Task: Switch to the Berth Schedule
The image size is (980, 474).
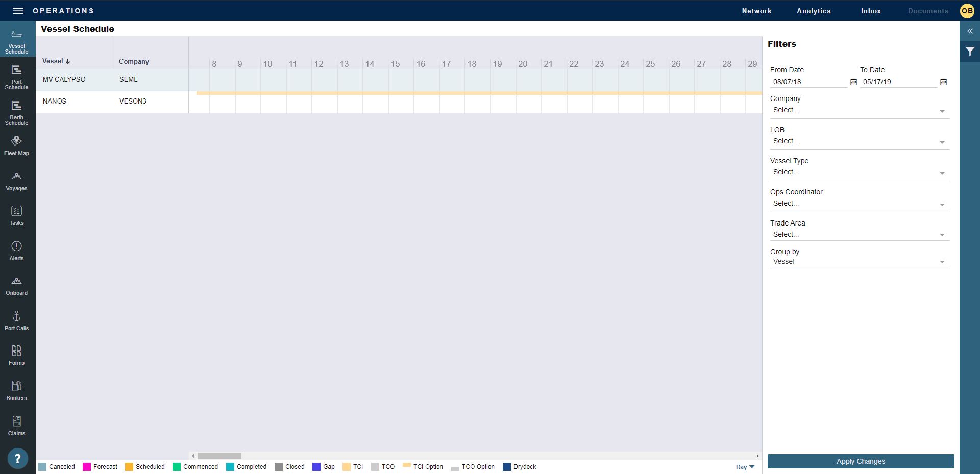Action: click(17, 113)
